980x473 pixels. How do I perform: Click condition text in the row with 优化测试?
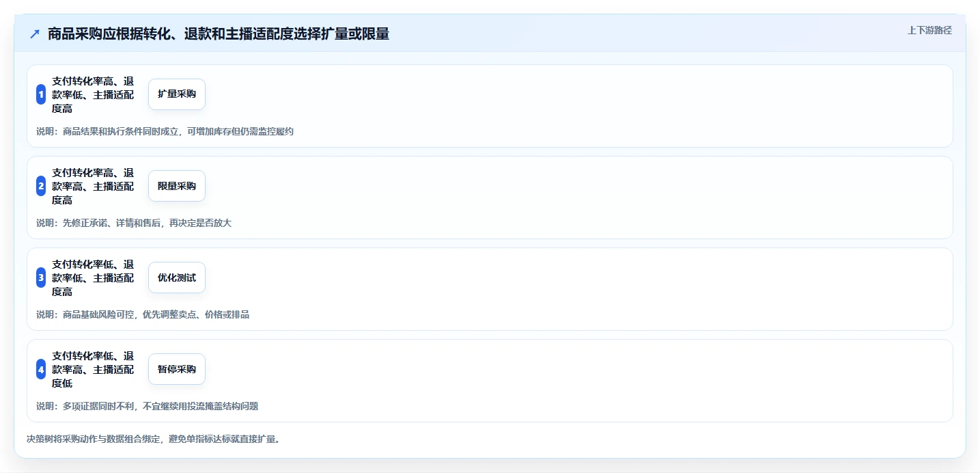click(x=94, y=278)
